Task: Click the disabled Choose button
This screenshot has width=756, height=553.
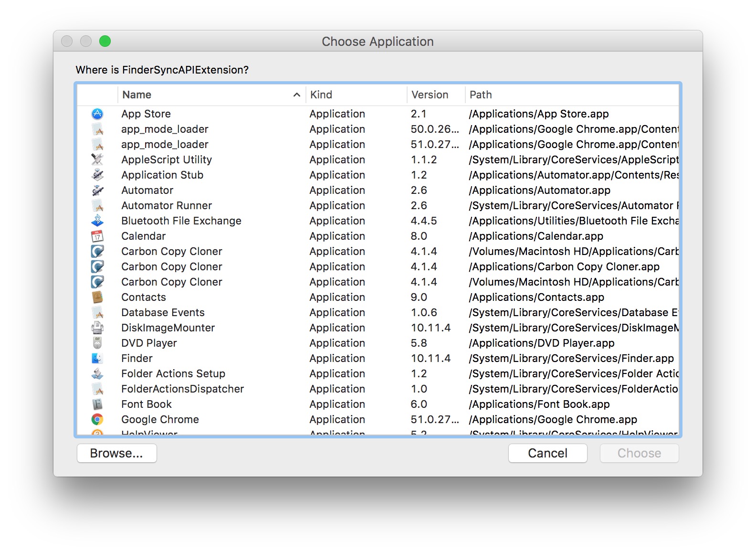Action: [x=640, y=453]
